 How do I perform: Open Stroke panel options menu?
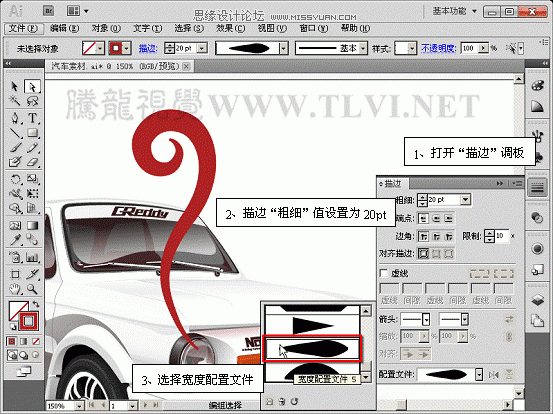517,183
